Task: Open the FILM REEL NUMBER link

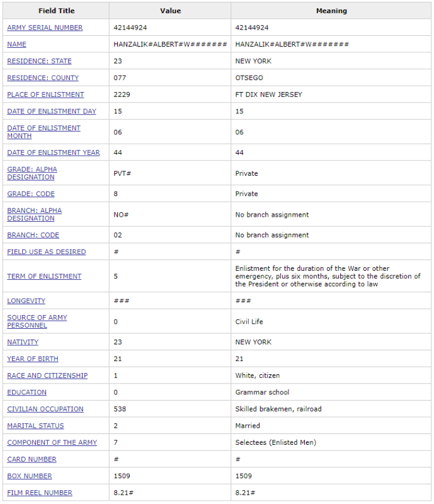Action: tap(40, 493)
